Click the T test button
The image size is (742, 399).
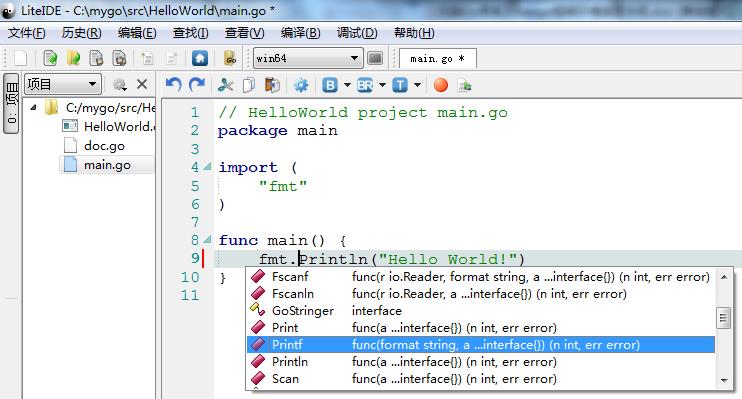[x=400, y=85]
